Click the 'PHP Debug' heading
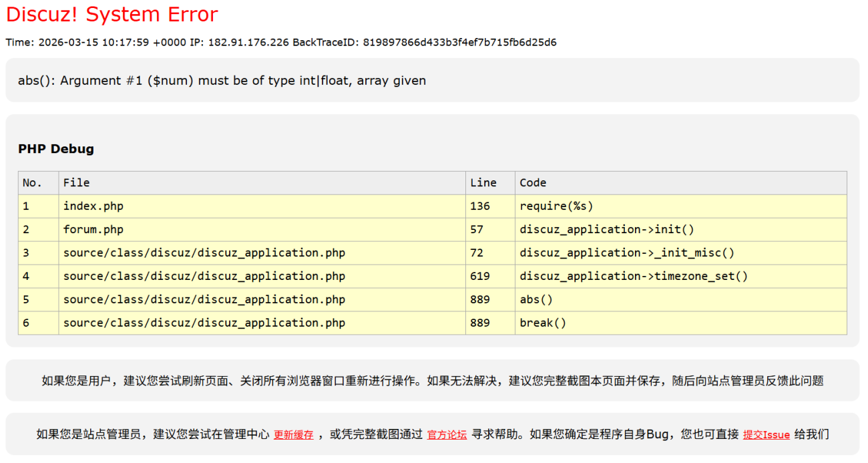 pos(56,149)
